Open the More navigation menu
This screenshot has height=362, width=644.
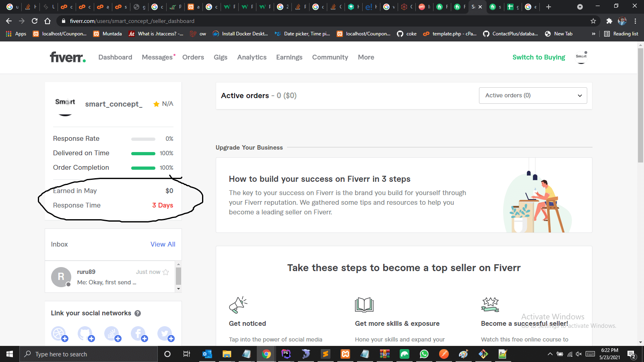(x=366, y=57)
